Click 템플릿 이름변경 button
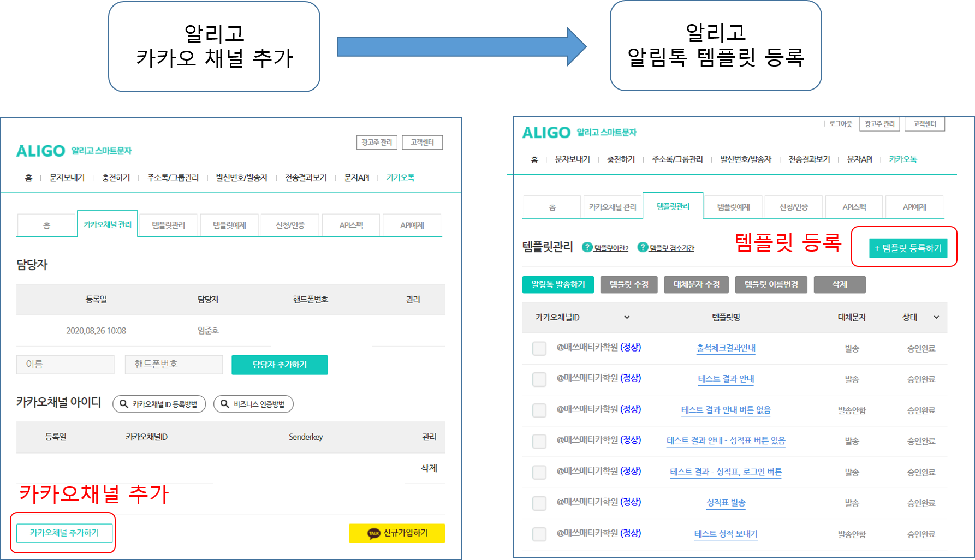 pos(771,284)
